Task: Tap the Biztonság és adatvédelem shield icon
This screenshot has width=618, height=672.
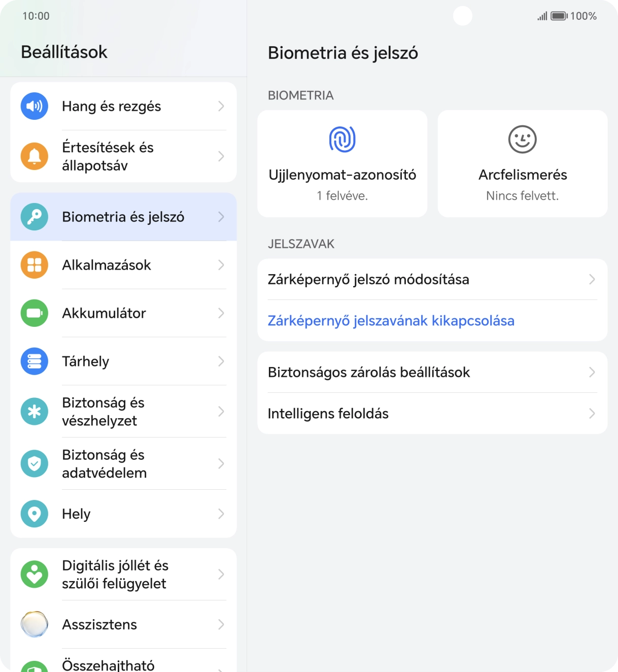Action: pos(35,463)
